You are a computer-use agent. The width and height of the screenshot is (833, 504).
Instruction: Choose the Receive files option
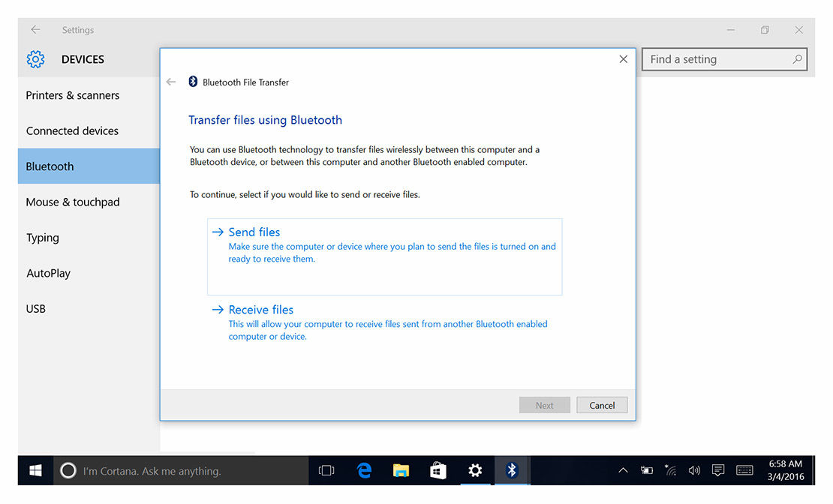point(385,322)
